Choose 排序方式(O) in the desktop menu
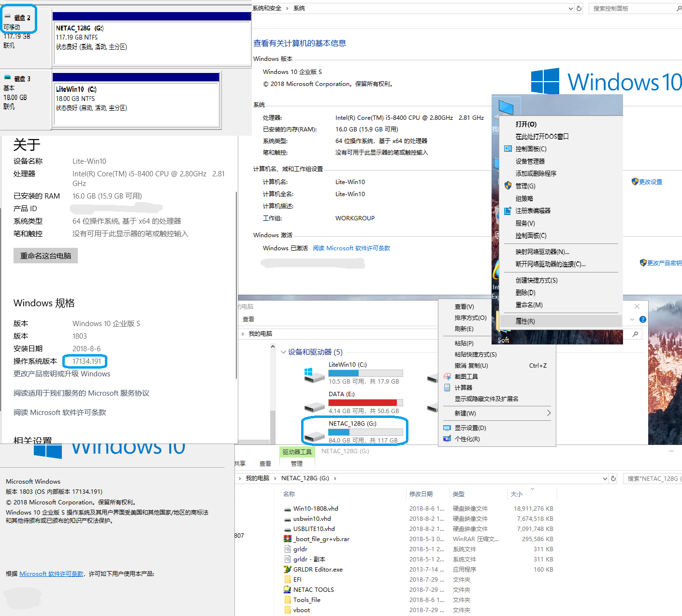Screen dimensions: 682x616 pos(470,318)
